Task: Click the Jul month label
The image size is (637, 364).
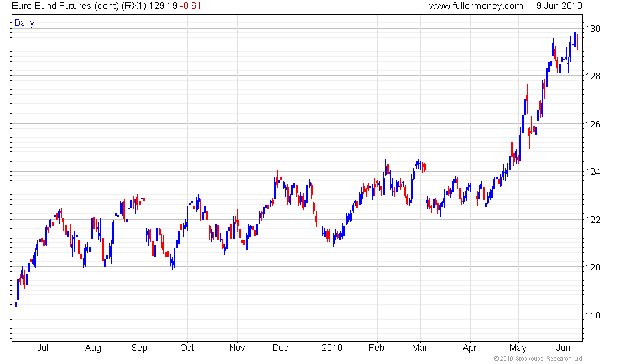Action: tap(43, 348)
